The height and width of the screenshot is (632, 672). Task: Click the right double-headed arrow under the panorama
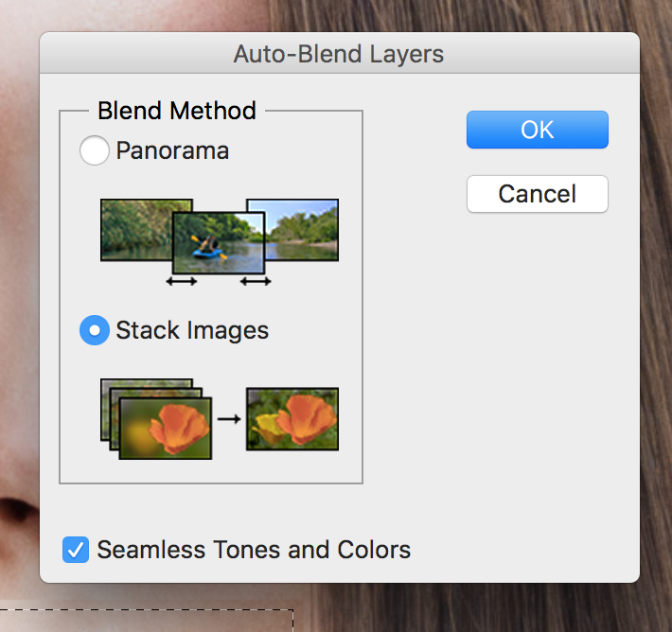[256, 281]
